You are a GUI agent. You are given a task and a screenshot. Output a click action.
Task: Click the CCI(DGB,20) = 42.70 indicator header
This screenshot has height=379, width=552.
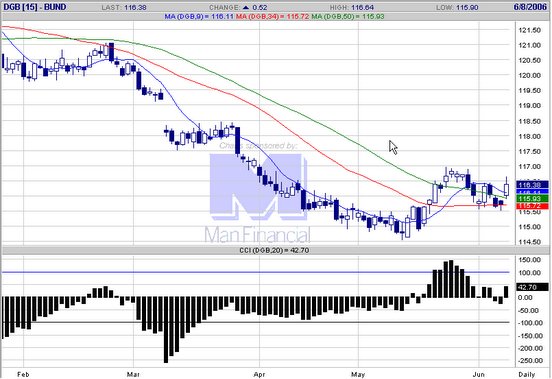274,250
